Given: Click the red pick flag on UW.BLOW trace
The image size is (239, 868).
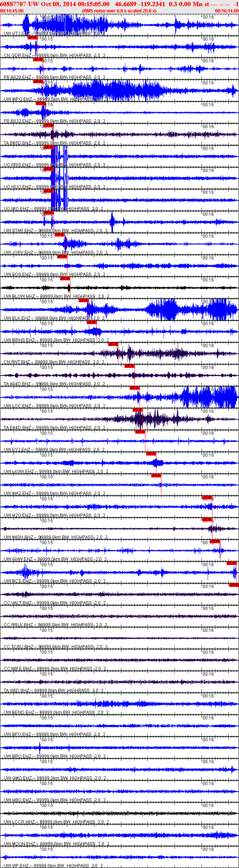Looking at the screenshot, I should [65, 279].
